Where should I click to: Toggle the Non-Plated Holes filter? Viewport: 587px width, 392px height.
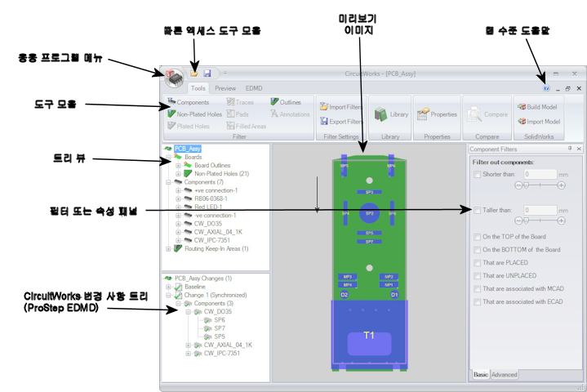pos(194,114)
